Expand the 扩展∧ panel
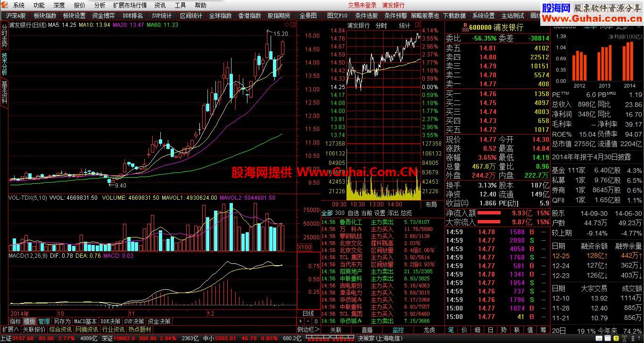This screenshot has width=644, height=343. click(x=10, y=329)
